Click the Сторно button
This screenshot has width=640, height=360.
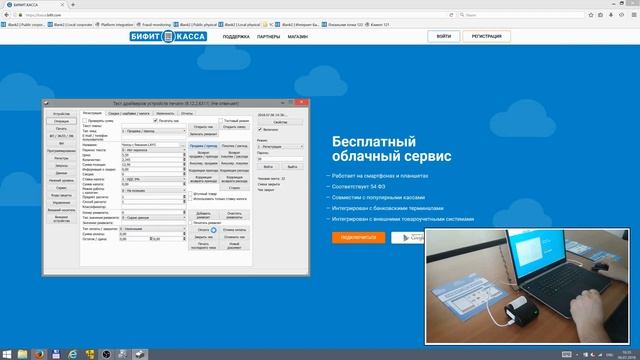point(235,188)
